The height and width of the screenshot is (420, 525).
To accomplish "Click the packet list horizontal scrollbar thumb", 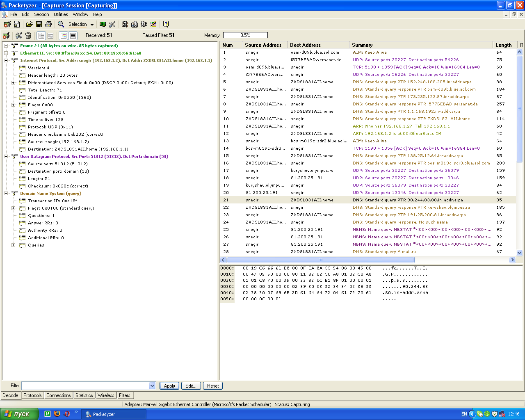I will (x=320, y=260).
